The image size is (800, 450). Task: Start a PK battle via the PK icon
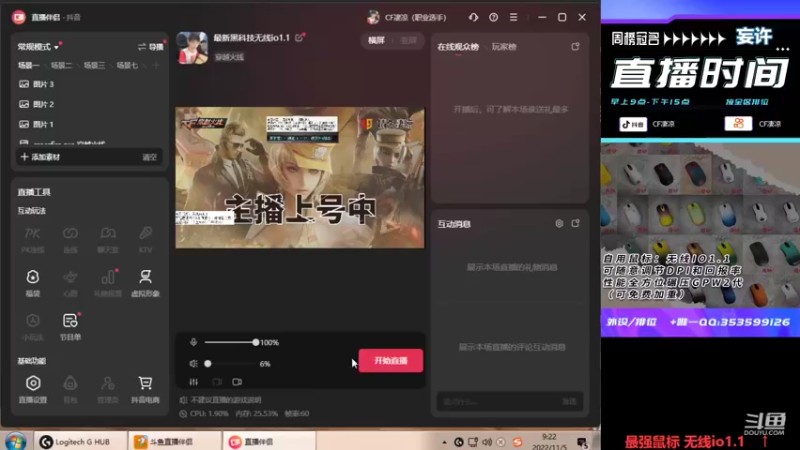click(33, 239)
